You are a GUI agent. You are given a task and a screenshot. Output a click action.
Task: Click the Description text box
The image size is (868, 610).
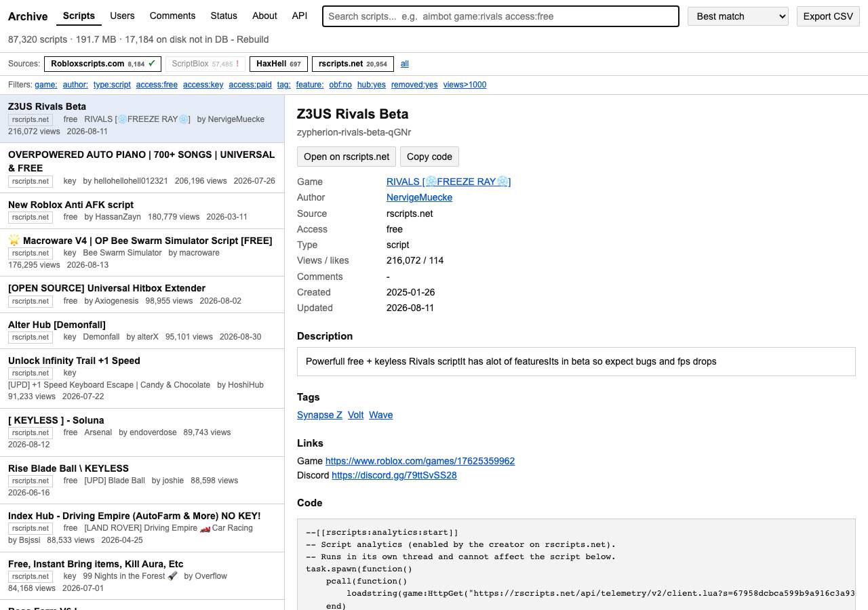(576, 361)
